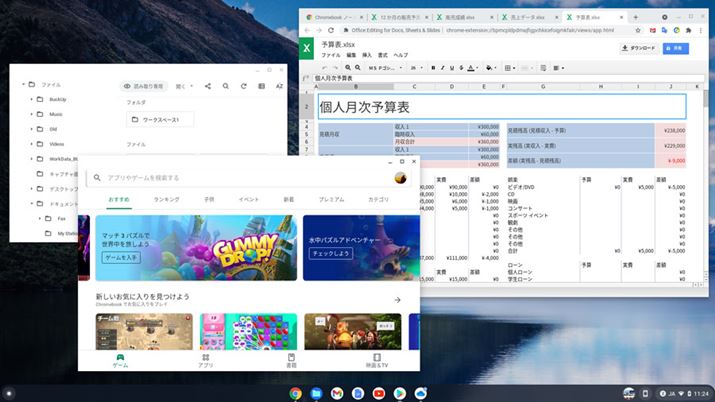Click the zoom in magnifier in spreadsheet toolbar
715x402 pixels.
coord(348,68)
